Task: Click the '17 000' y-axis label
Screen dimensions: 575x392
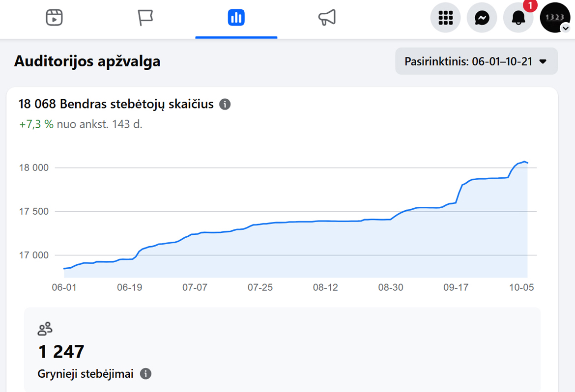Action: (34, 255)
